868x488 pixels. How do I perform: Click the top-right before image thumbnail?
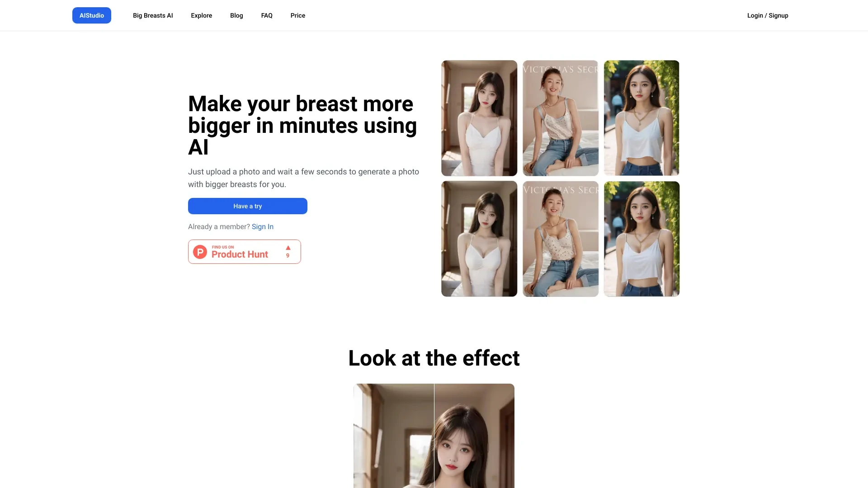click(642, 118)
